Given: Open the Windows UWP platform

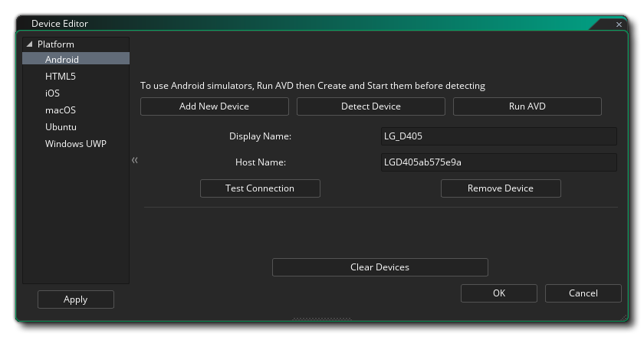Looking at the screenshot, I should click(75, 143).
